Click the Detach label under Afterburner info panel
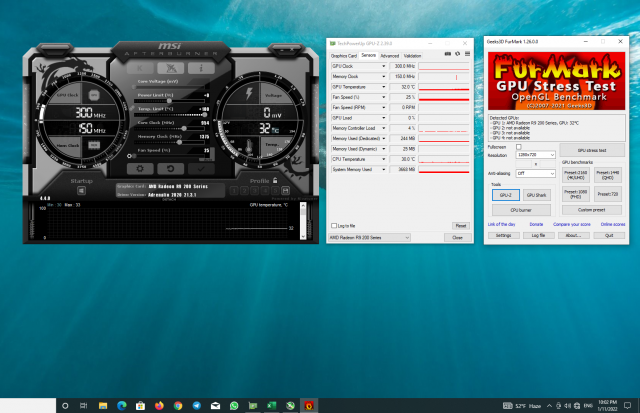640x413 pixels. pyautogui.click(x=169, y=200)
